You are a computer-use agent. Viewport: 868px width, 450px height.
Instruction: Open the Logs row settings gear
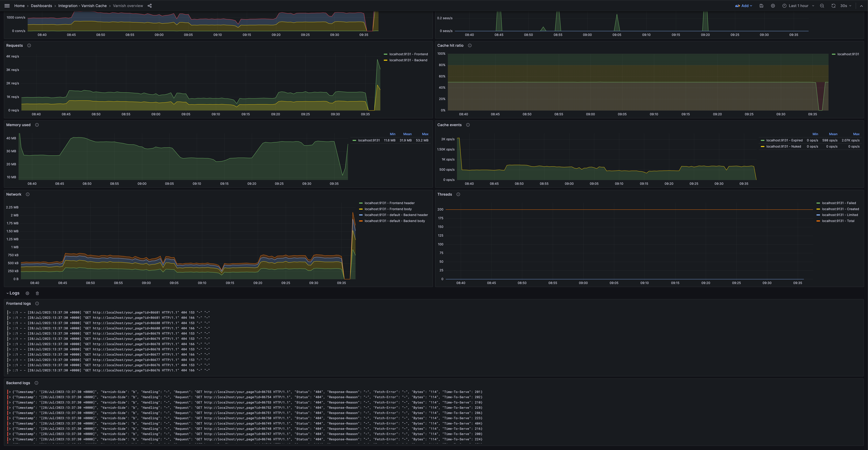pos(27,293)
